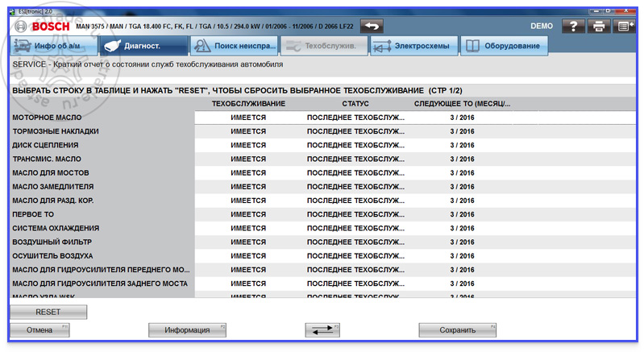Click the СЛЕДУЮЩЕЕ ТО (МЕСЯЦ/... column header
Image resolution: width=644 pixels, height=352 pixels.
tap(462, 104)
